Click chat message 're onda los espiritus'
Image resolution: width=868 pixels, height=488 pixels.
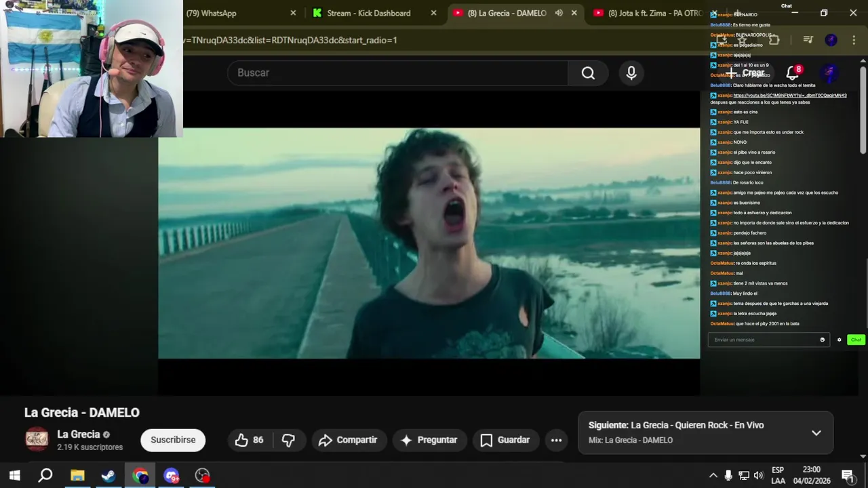(755, 263)
